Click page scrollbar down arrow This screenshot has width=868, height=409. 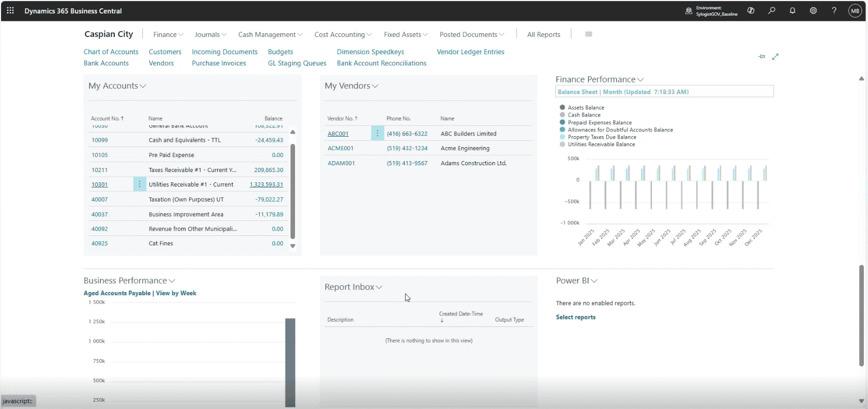861,401
